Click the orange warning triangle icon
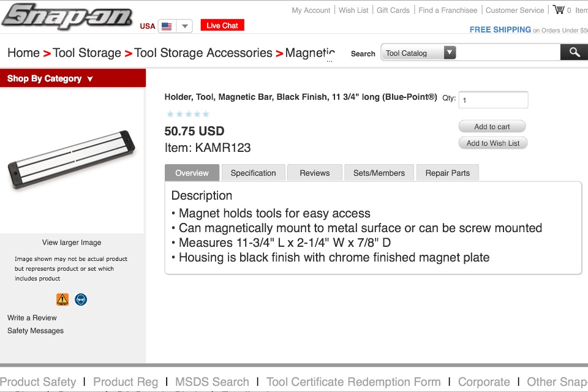Viewport: 588px width, 392px height. pyautogui.click(x=62, y=300)
